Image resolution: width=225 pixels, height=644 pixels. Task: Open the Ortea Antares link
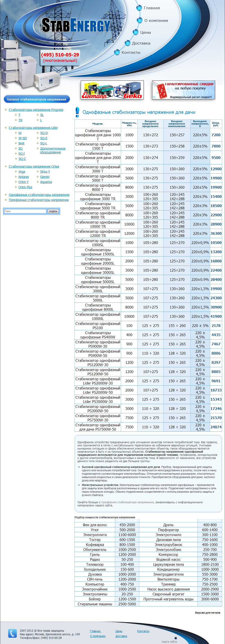click(24, 177)
